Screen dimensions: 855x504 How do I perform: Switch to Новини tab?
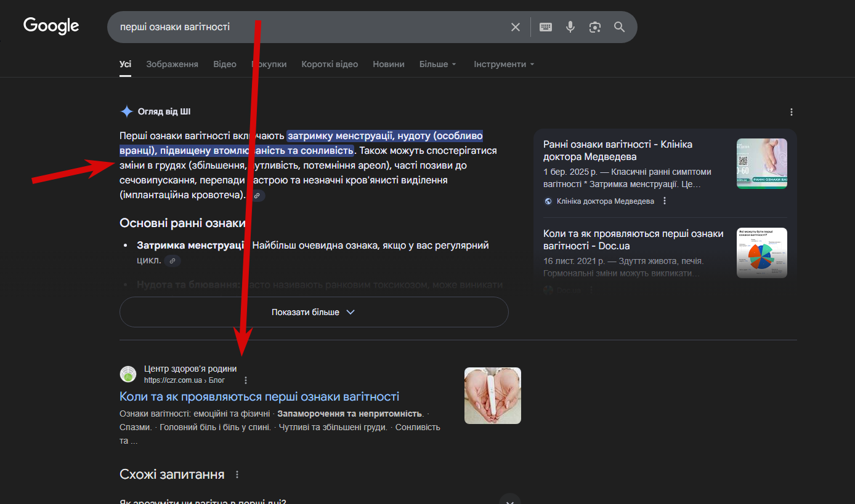click(389, 64)
